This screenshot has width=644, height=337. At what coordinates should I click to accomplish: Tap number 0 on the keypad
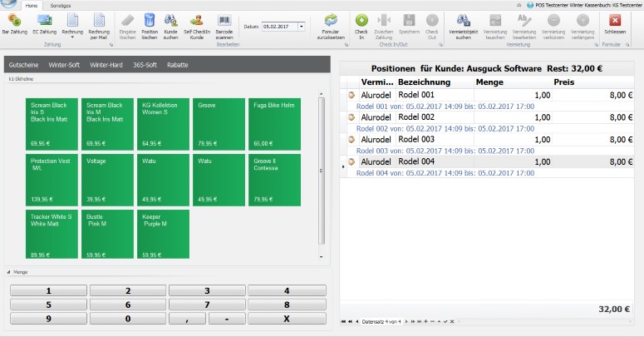coord(128,319)
